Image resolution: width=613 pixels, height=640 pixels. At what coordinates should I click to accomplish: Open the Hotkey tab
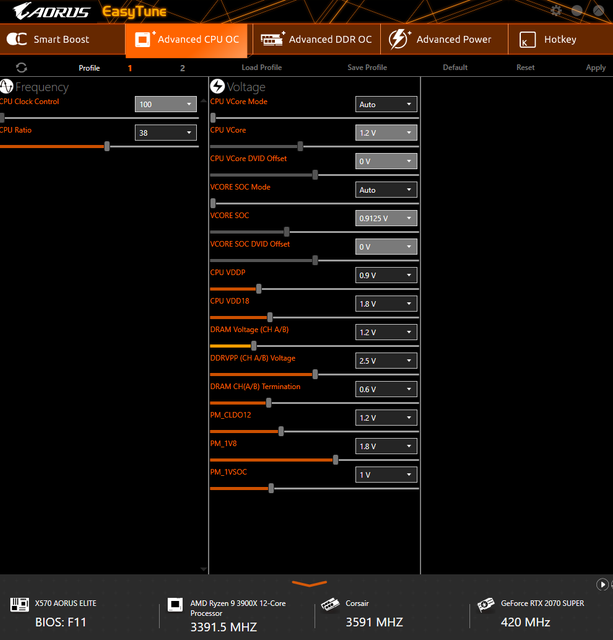click(x=561, y=40)
